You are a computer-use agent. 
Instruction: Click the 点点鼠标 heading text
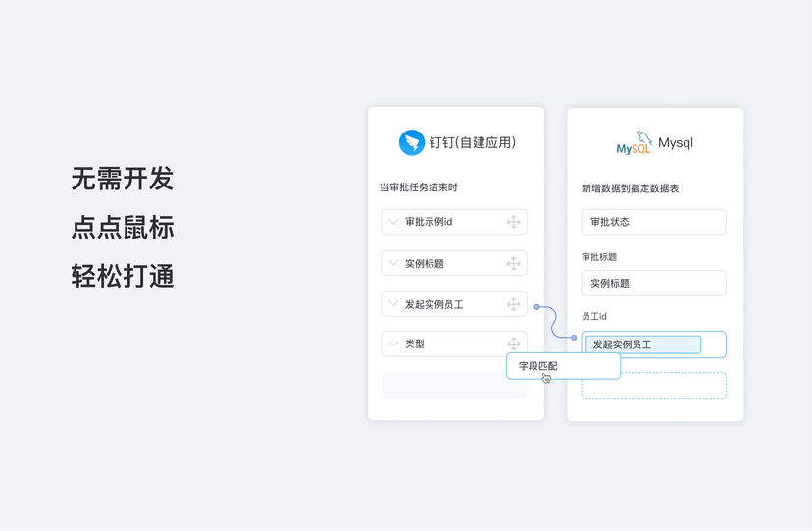tap(123, 227)
